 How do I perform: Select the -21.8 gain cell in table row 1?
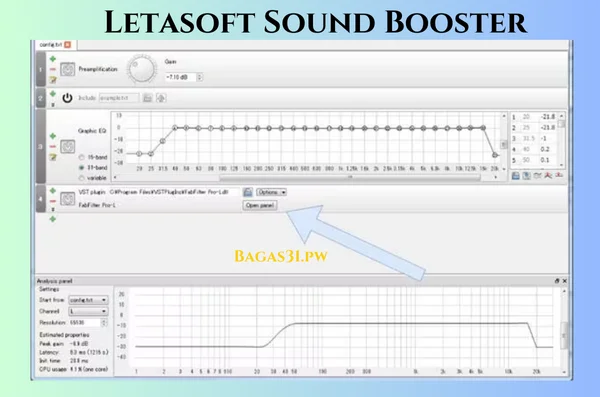pyautogui.click(x=548, y=117)
